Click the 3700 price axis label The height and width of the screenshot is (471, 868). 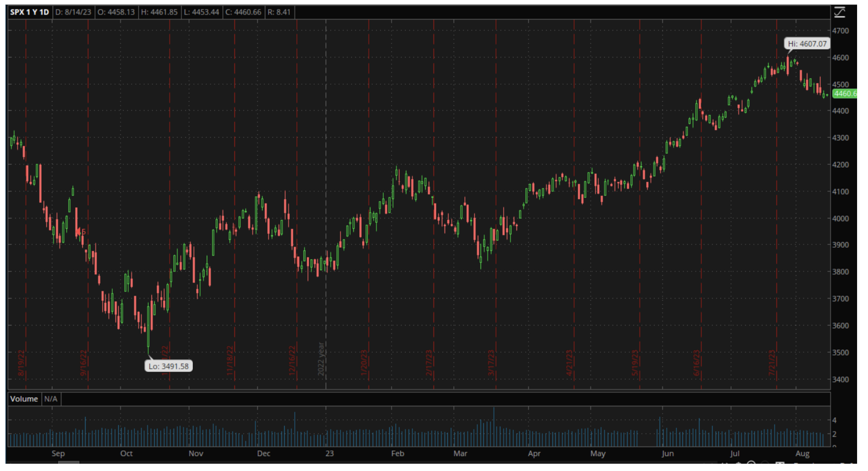tap(840, 299)
